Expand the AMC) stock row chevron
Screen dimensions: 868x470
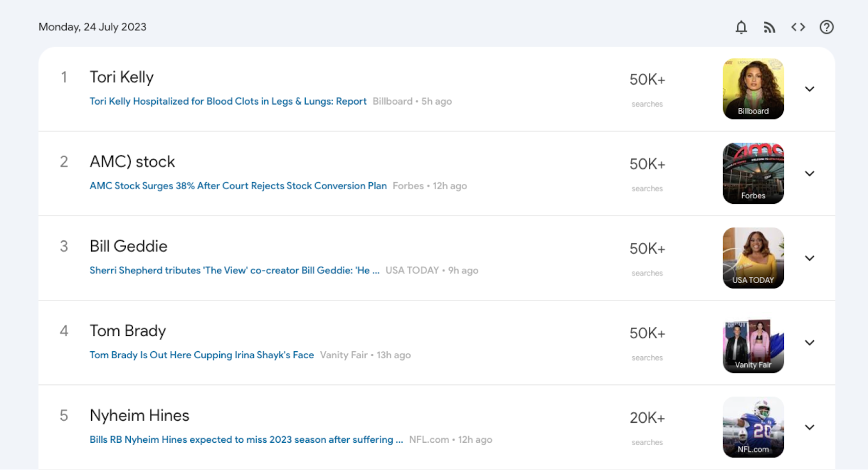pos(809,173)
